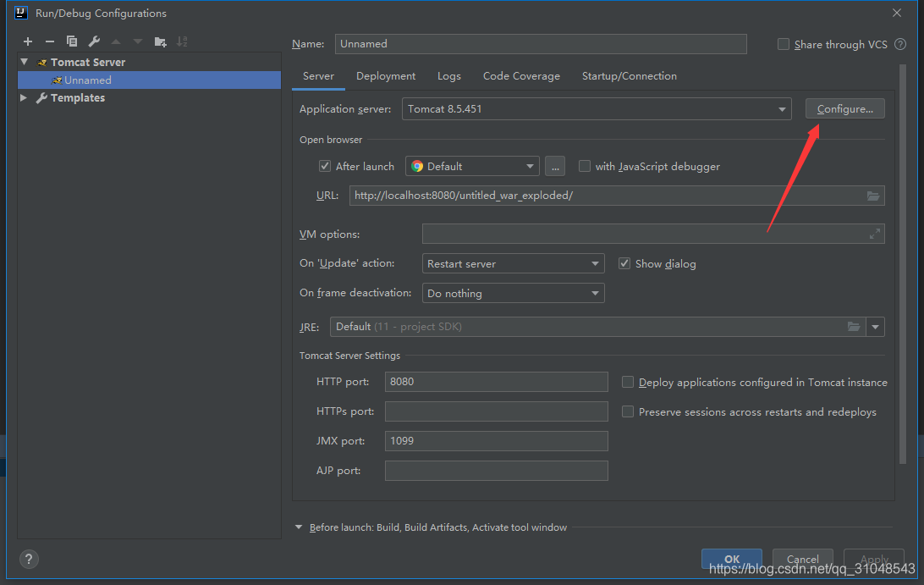Open JRE dropdown arrow
924x585 pixels.
(875, 327)
